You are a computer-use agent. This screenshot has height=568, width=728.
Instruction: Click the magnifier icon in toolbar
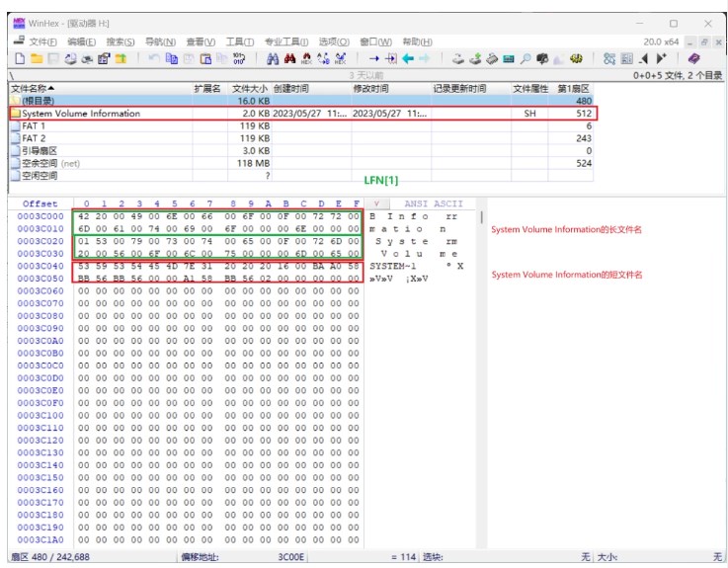pos(524,58)
